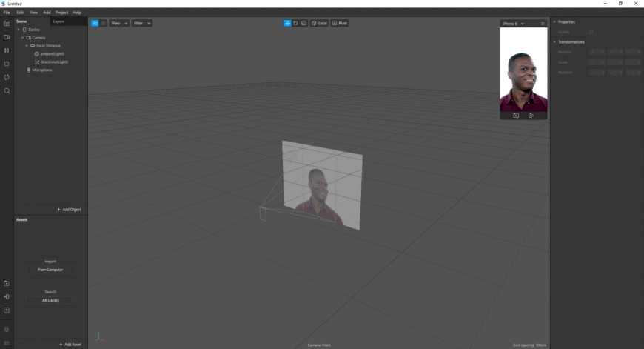
Task: Select directionalLight0 in scene tree
Action: click(54, 62)
